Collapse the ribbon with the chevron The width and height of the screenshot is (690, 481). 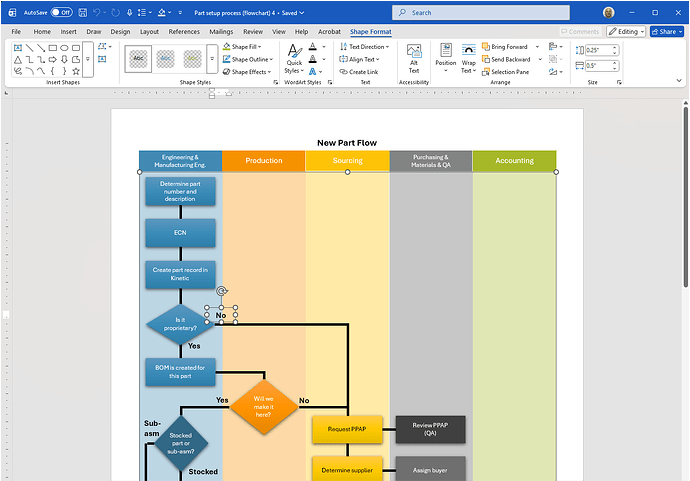click(x=679, y=81)
